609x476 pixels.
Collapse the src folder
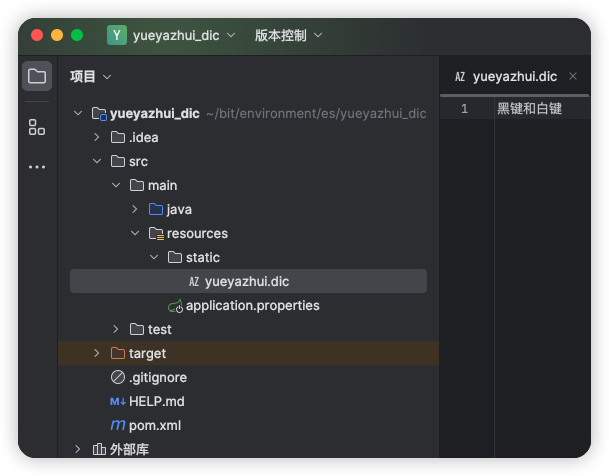[97, 161]
